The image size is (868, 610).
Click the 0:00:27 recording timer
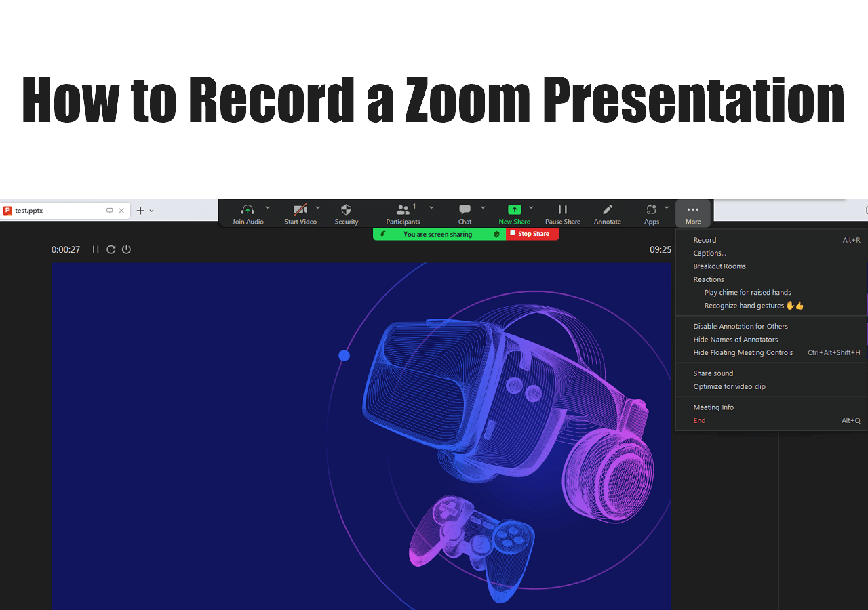(x=65, y=249)
